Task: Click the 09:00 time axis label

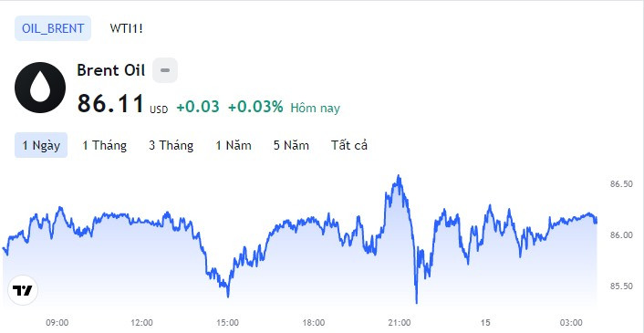Action: pyautogui.click(x=57, y=322)
